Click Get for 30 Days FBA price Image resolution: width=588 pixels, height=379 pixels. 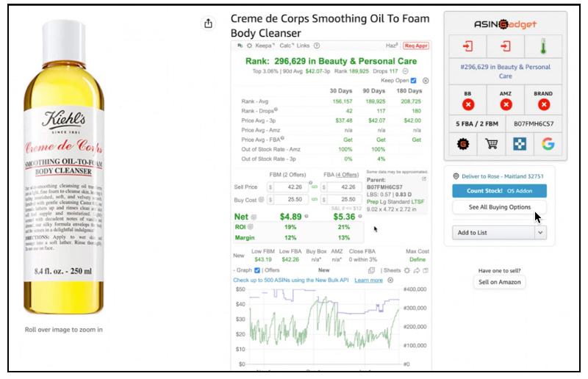pos(348,140)
